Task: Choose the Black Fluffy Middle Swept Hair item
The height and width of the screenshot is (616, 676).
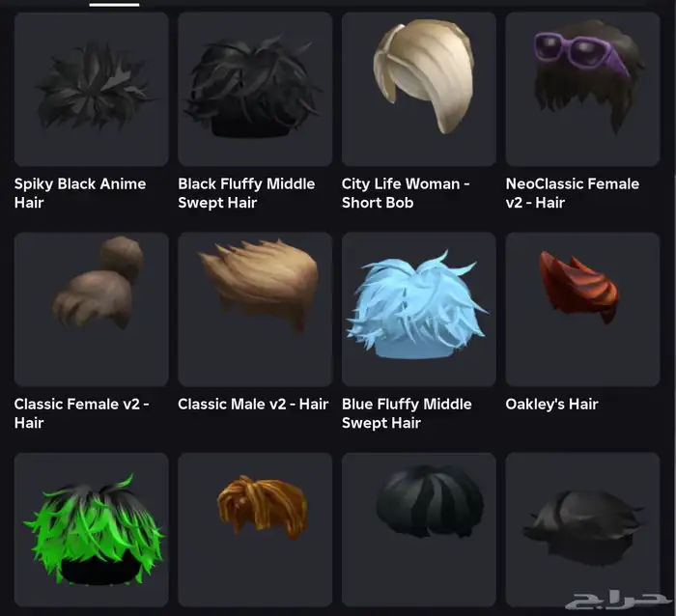Action: pyautogui.click(x=255, y=89)
